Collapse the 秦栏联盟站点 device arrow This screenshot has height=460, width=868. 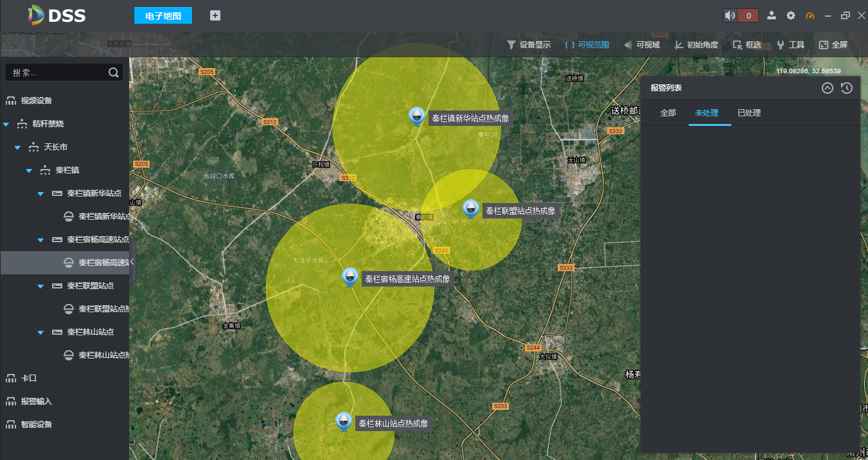click(40, 286)
